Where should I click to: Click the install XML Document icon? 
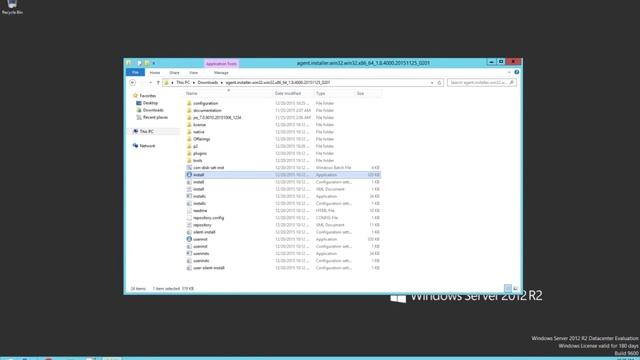189,189
